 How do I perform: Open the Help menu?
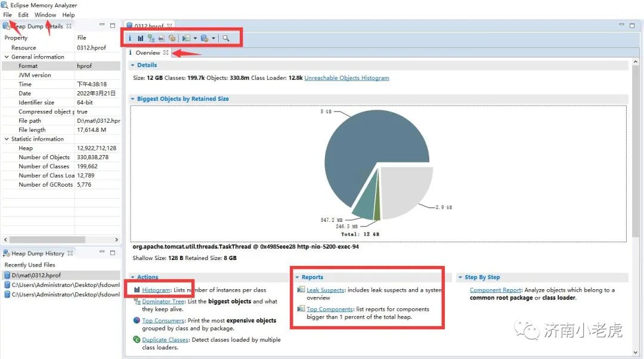click(x=69, y=15)
